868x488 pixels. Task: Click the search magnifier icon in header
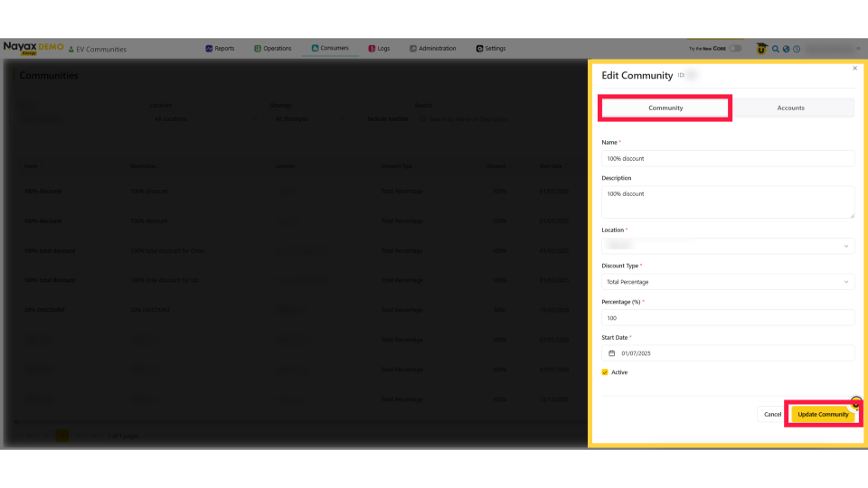point(776,49)
